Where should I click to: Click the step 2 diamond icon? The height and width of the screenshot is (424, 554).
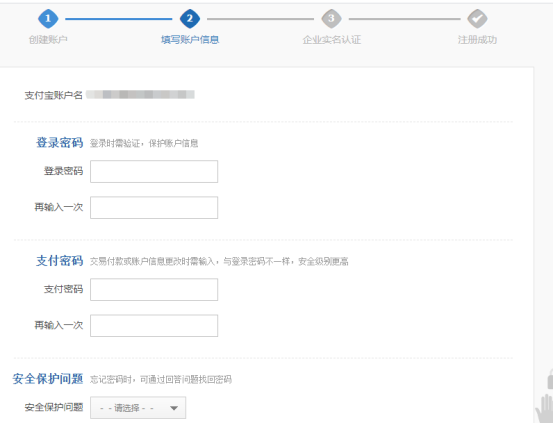(x=190, y=18)
